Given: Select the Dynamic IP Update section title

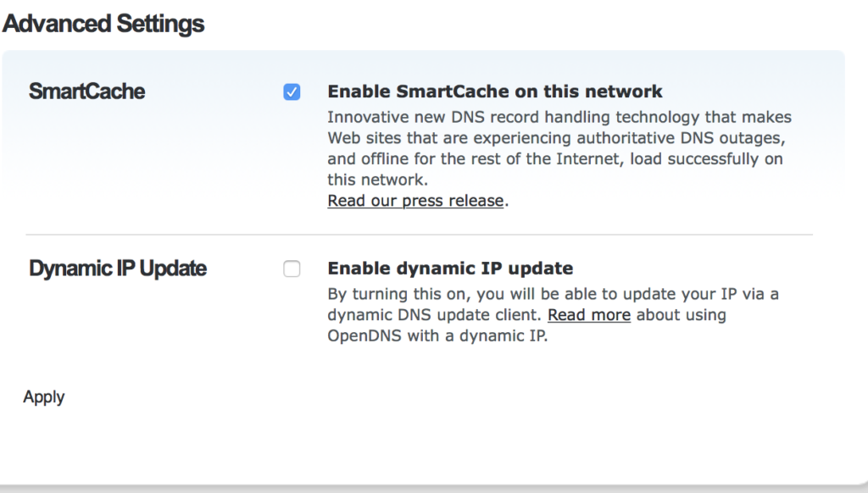Looking at the screenshot, I should 118,269.
